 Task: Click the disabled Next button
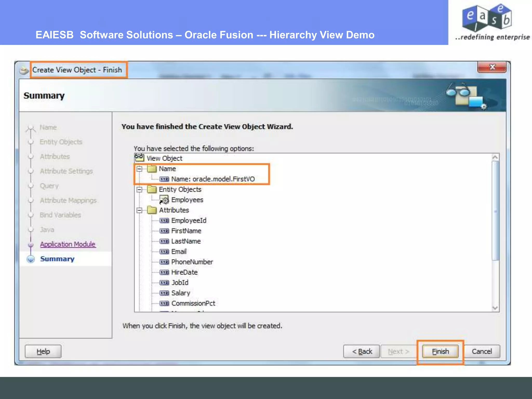tap(398, 351)
